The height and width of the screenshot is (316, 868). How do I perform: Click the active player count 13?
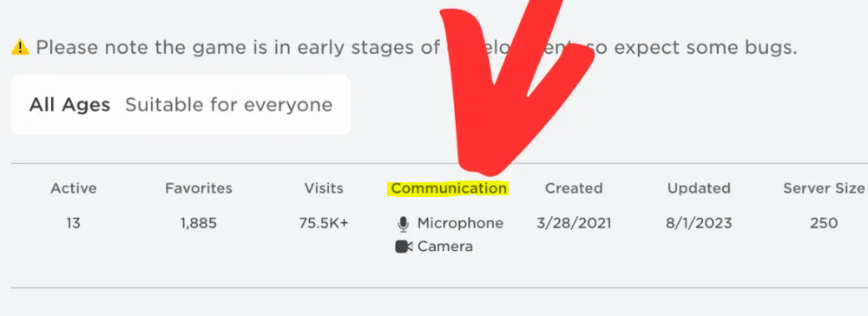(73, 223)
